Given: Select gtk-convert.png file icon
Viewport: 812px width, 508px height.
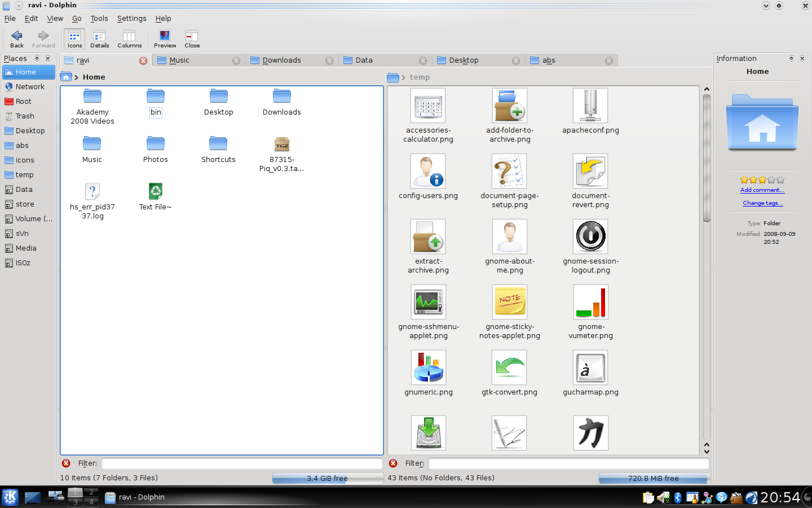Looking at the screenshot, I should pos(510,373).
